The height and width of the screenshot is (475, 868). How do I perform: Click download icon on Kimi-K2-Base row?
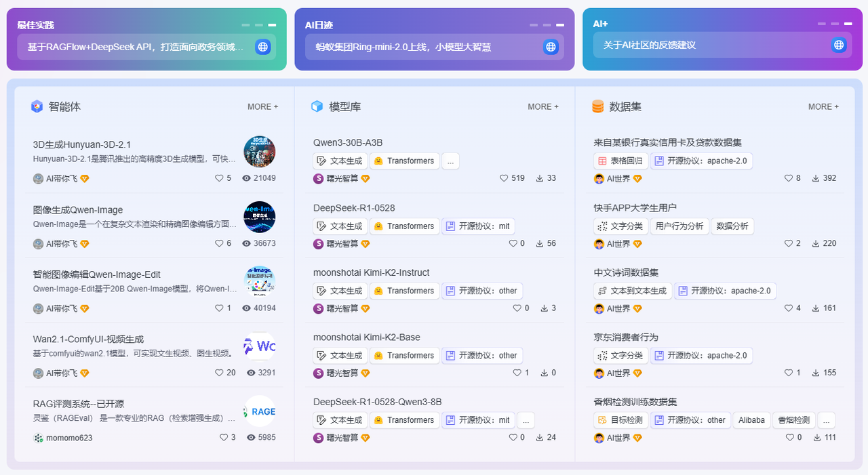[x=545, y=373]
